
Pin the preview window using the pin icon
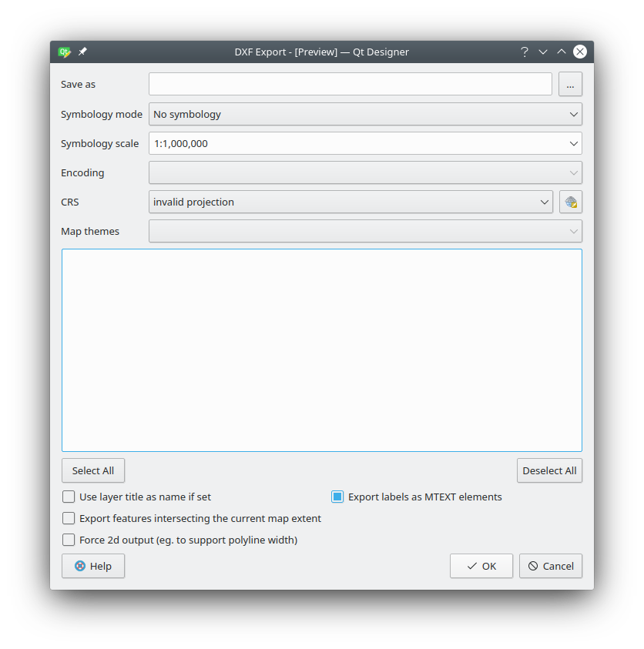[x=82, y=52]
